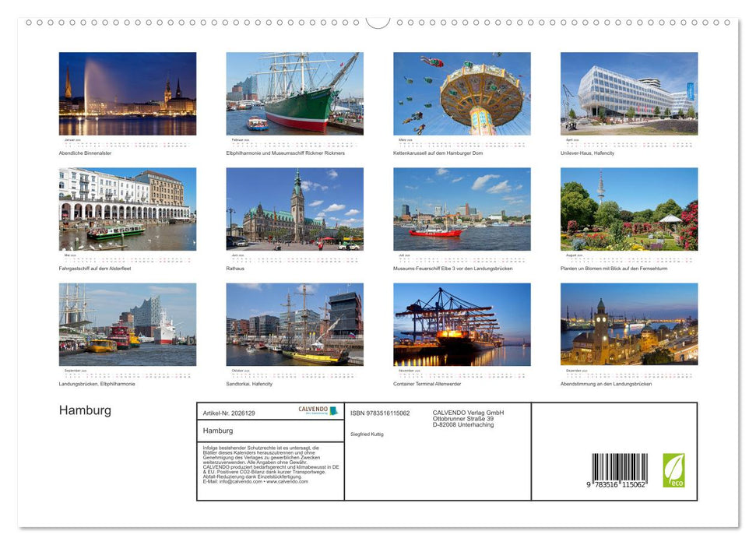Select the Kettenkarussell chairoplane image
Viewport: 756px width, 545px height.
(x=461, y=93)
